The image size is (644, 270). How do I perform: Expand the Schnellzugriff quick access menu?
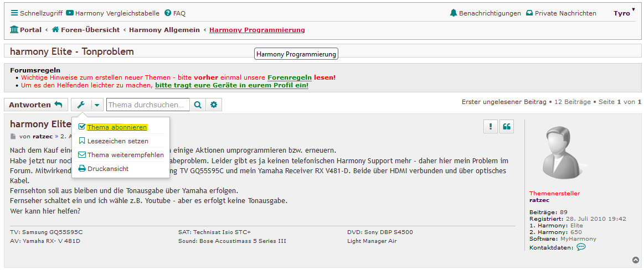tap(36, 13)
